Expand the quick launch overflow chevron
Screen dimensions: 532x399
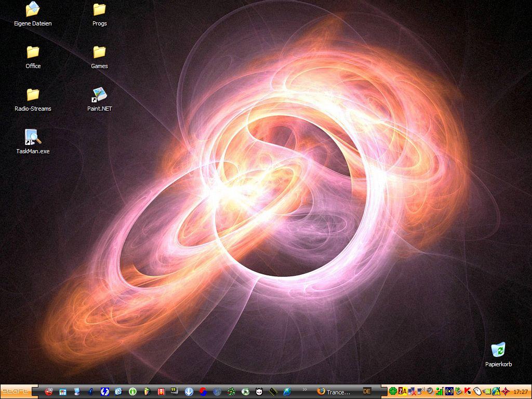tap(305, 389)
